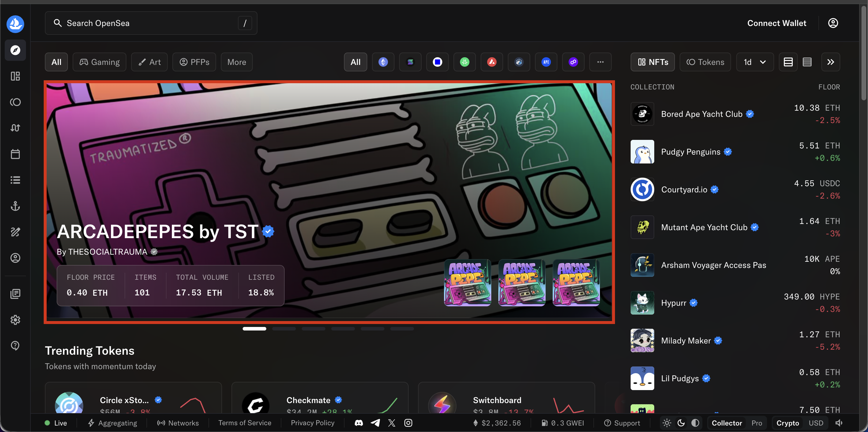This screenshot has height=432, width=868.
Task: Filter by the Ethereum chain icon
Action: (x=383, y=62)
